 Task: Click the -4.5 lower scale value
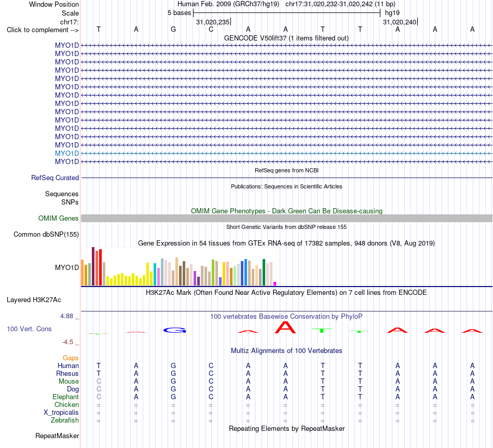click(x=67, y=342)
